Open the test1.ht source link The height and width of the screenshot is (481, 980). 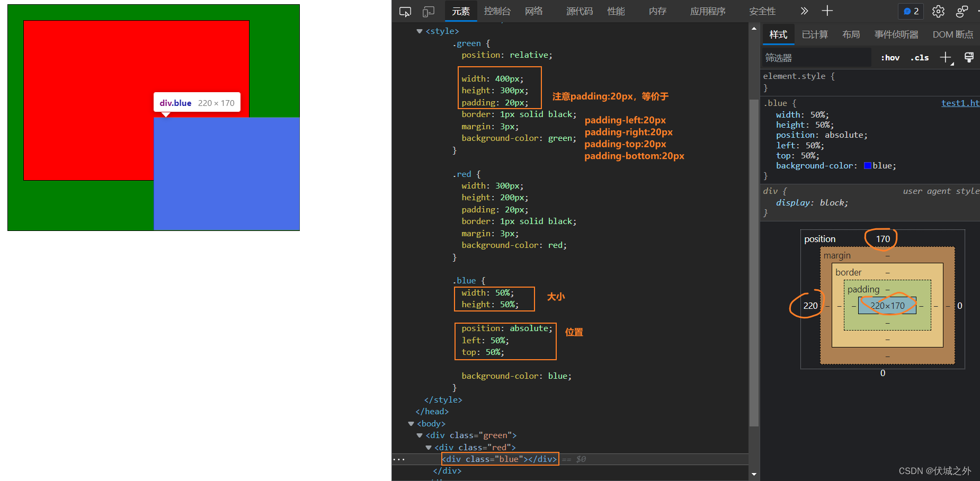point(960,103)
